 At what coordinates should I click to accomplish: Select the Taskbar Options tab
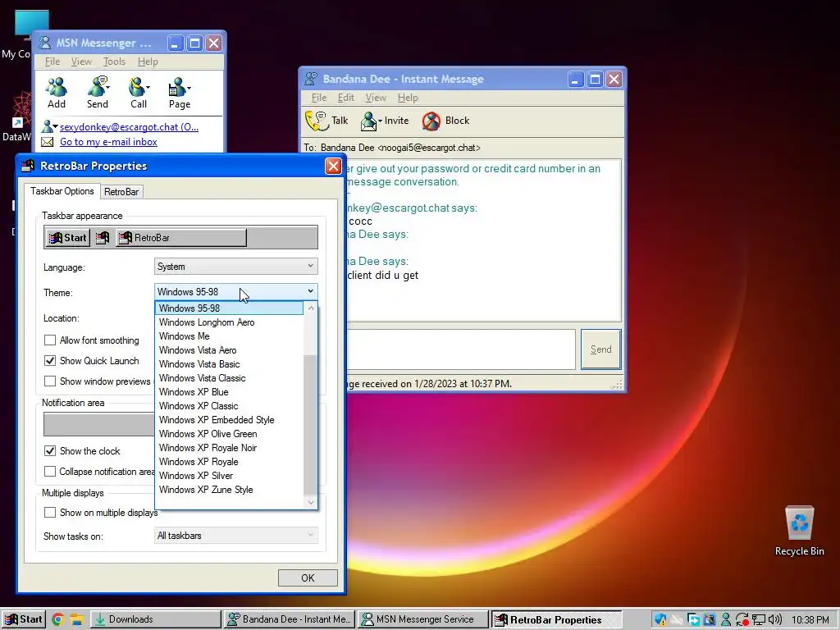tap(62, 191)
